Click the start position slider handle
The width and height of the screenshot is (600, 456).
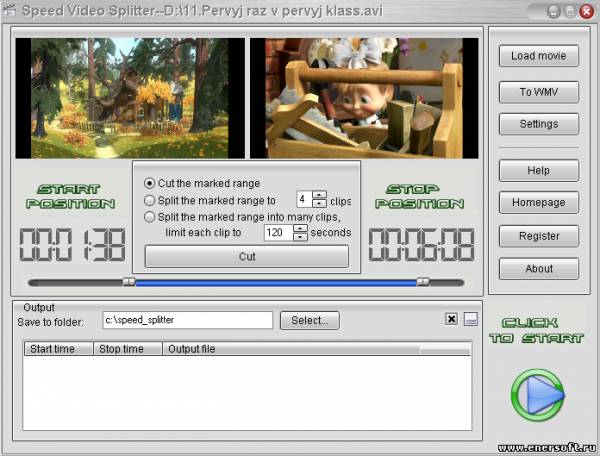click(x=129, y=282)
